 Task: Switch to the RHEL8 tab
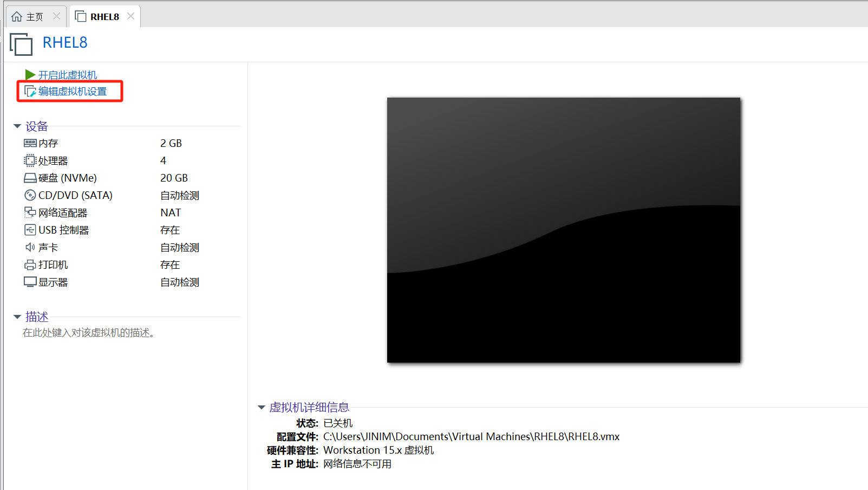pos(105,17)
